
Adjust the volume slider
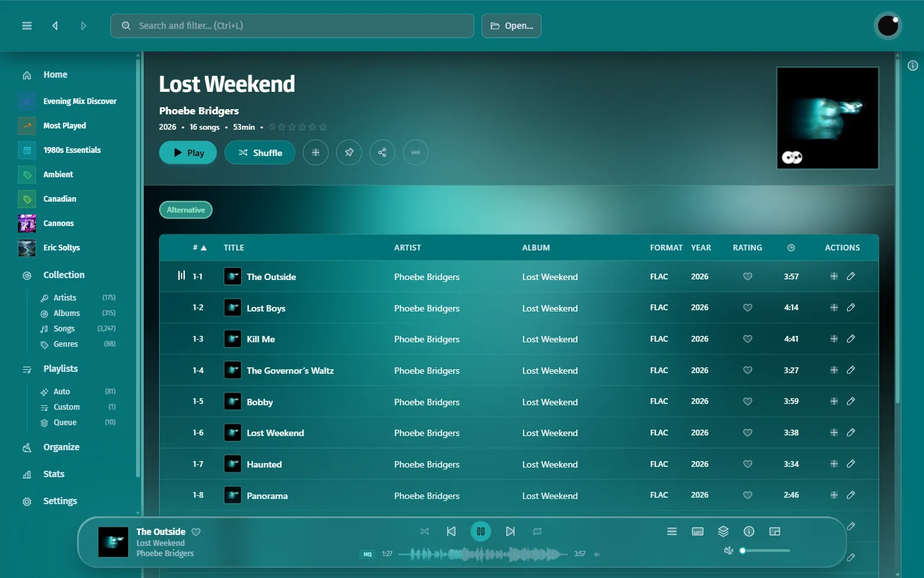point(765,551)
